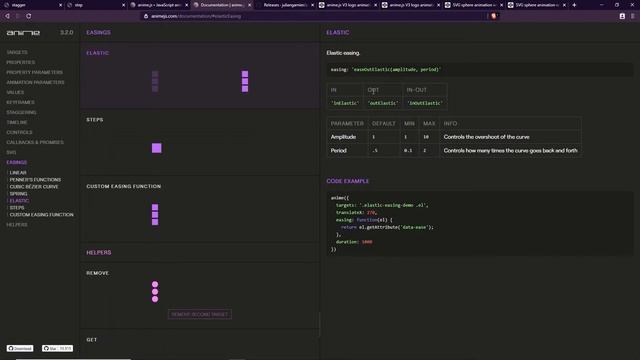Screen dimensions: 640x360
Task: Collapse the EASINGS sidebar section
Action: [16, 162]
